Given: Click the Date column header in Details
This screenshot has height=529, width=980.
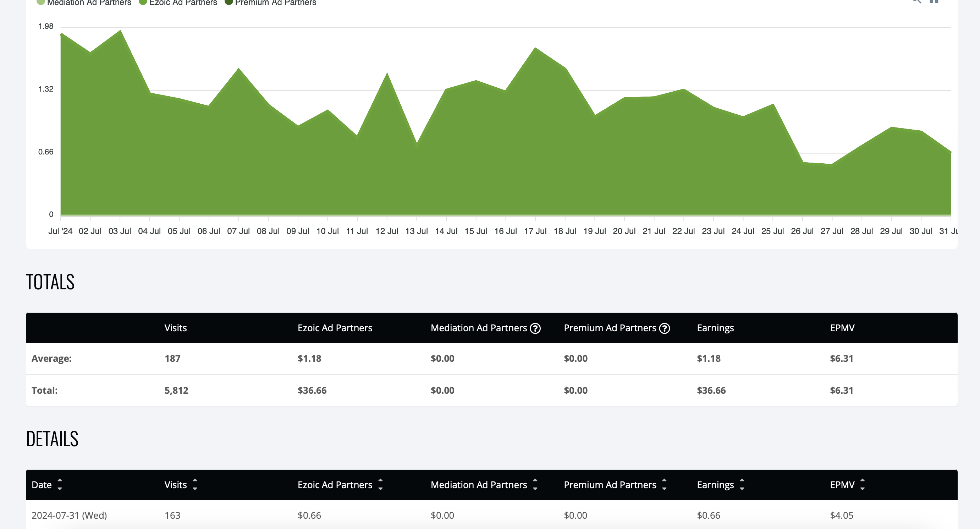Looking at the screenshot, I should coord(42,485).
